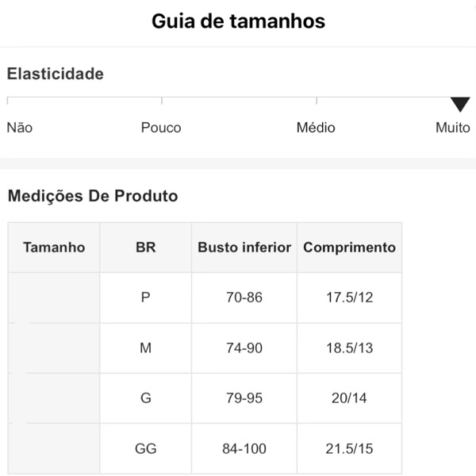Select the G size row cell
Image resolution: width=476 pixels, height=476 pixels.
coord(145,398)
